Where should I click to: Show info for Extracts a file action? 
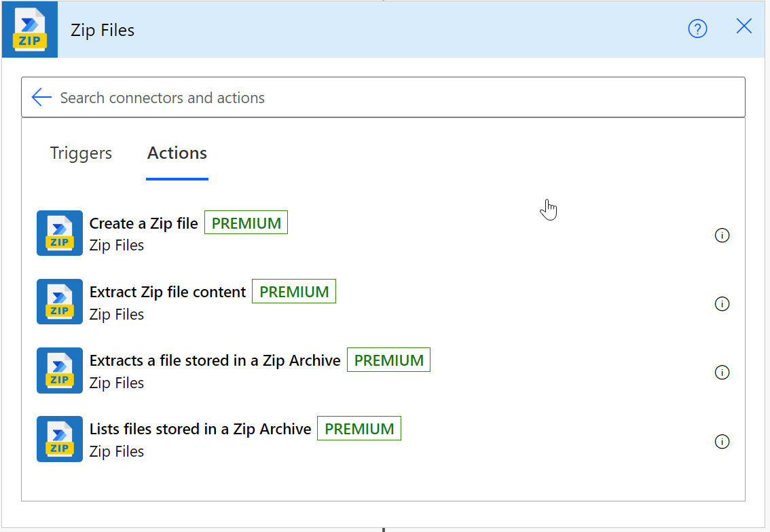point(722,373)
